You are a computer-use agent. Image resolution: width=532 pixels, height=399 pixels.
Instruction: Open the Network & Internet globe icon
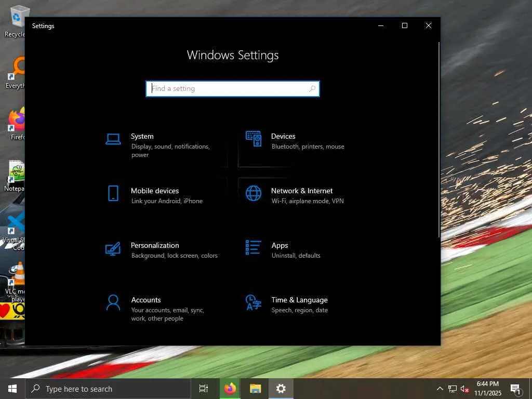tap(254, 193)
